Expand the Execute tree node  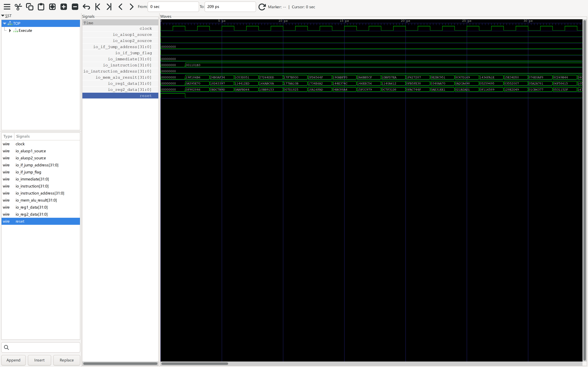pos(10,31)
